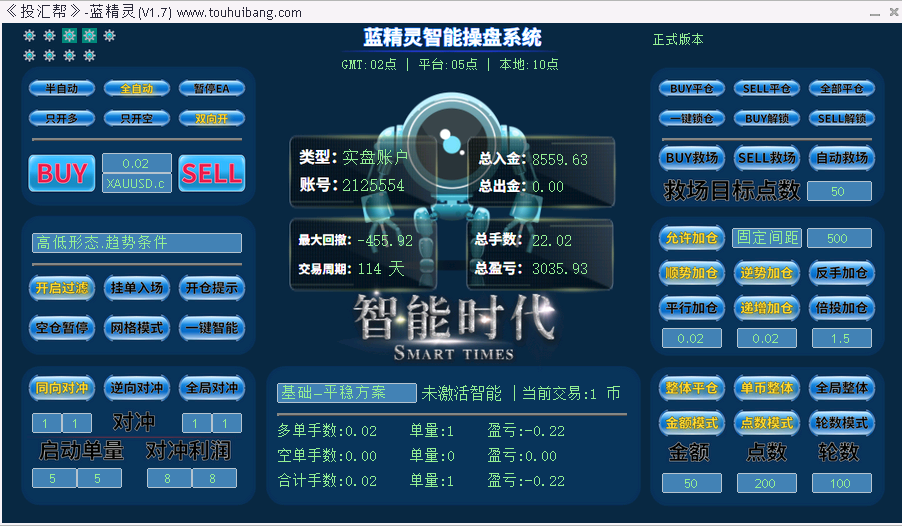The width and height of the screenshot is (902, 527).
Task: Click the BUY救场 rescue button
Action: coord(692,158)
